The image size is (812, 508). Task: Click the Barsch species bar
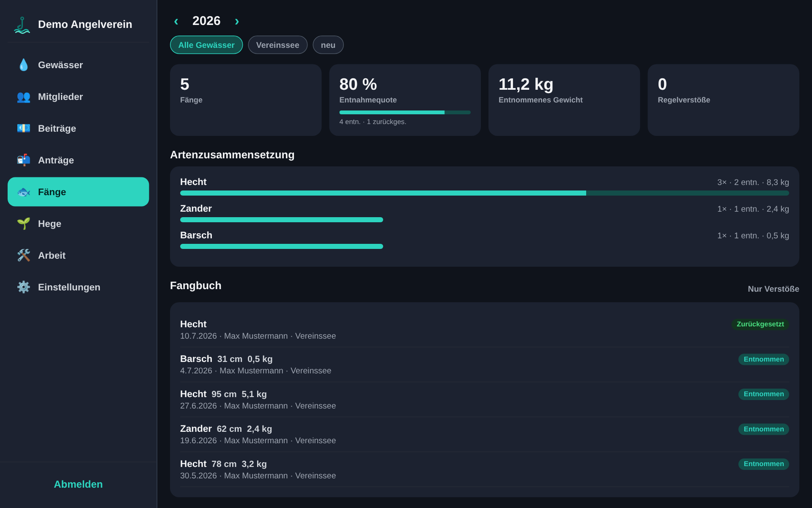[282, 246]
